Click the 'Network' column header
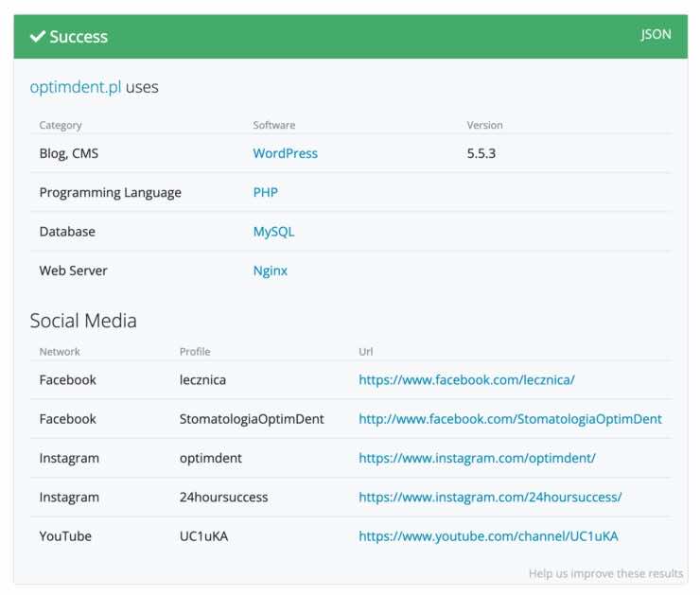The image size is (700, 595). [x=60, y=352]
